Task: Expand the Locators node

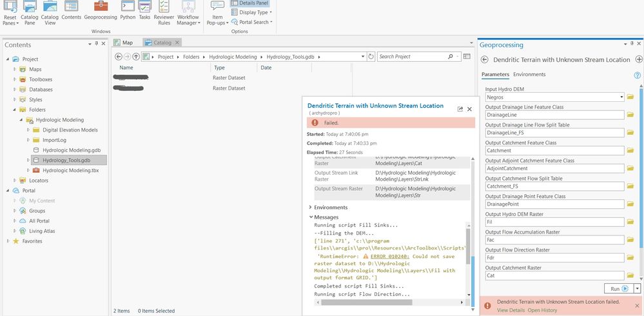Action: pyautogui.click(x=15, y=181)
